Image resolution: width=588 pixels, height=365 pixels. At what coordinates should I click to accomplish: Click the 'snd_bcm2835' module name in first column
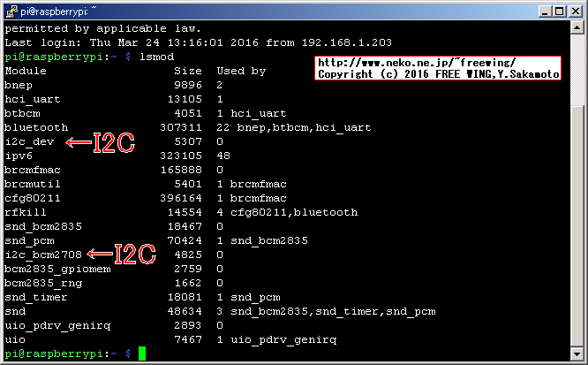point(43,227)
